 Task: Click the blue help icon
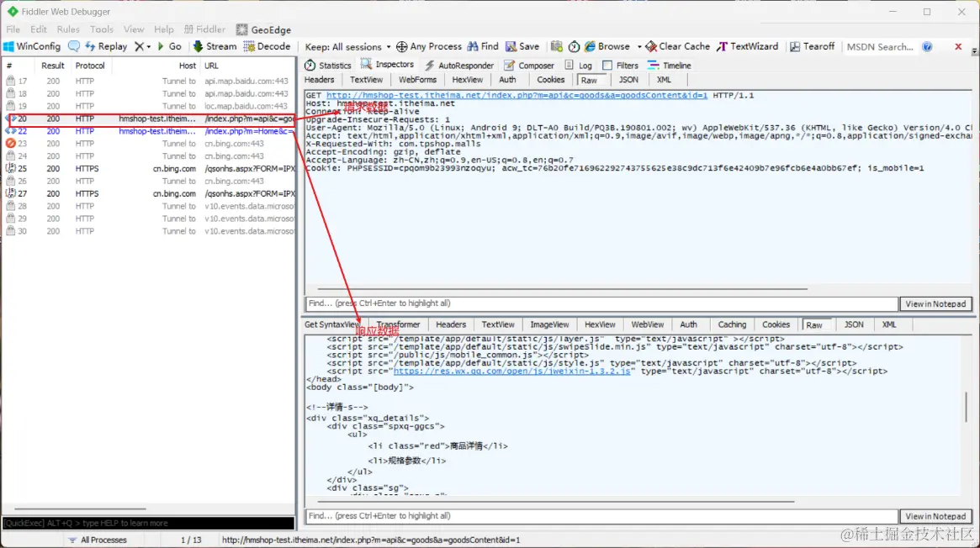pyautogui.click(x=928, y=47)
